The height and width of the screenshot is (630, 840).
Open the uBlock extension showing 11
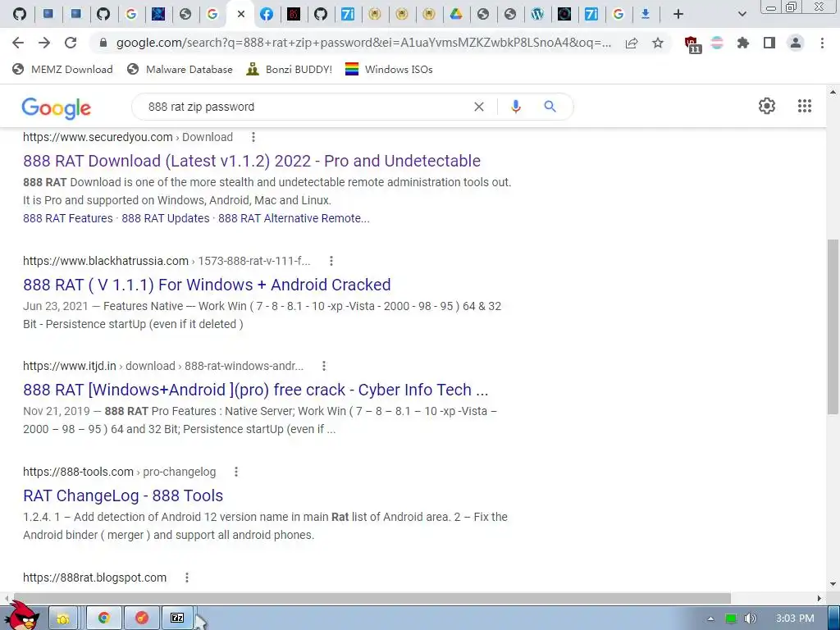692,44
